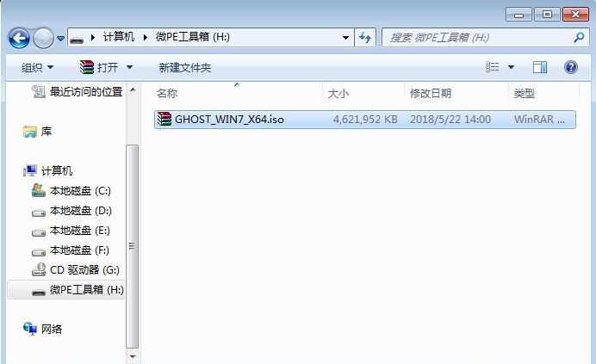Refresh the current folder view
The width and height of the screenshot is (596, 364).
(x=365, y=38)
